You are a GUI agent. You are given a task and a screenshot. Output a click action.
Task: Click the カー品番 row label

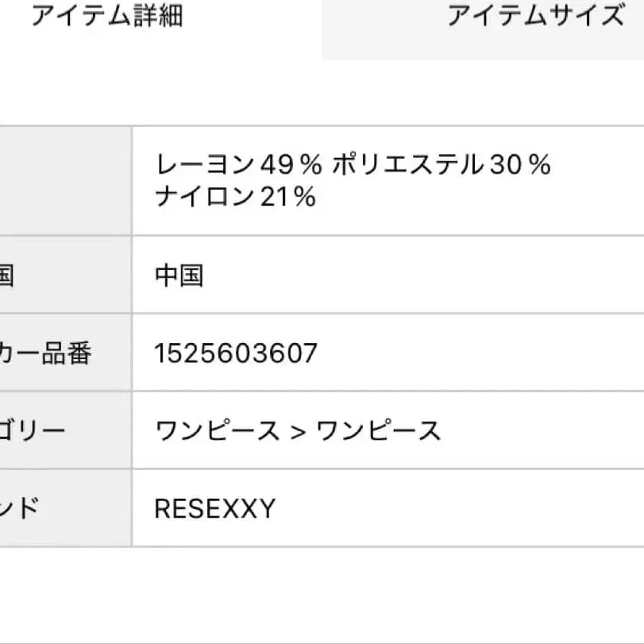click(x=45, y=353)
